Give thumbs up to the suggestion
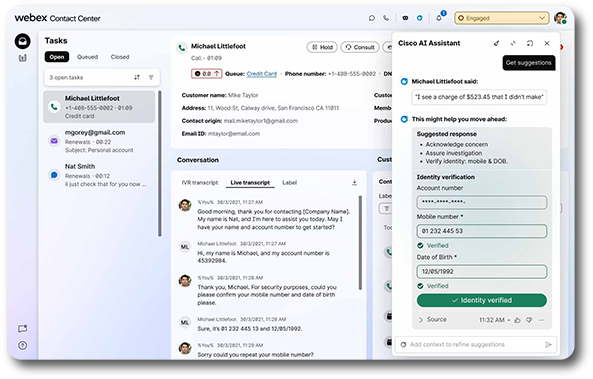The height and width of the screenshot is (379, 593). [517, 320]
